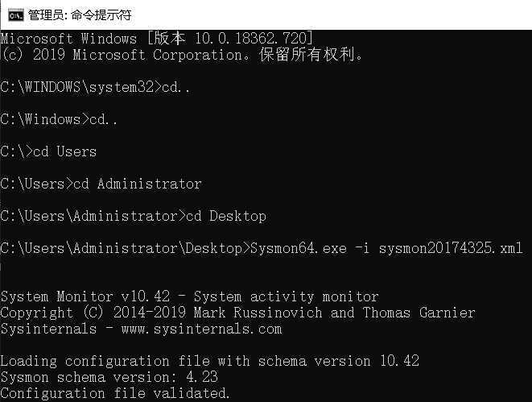Viewport: 532px width, 402px height.
Task: Click the '-i' install argument
Action: click(362, 248)
